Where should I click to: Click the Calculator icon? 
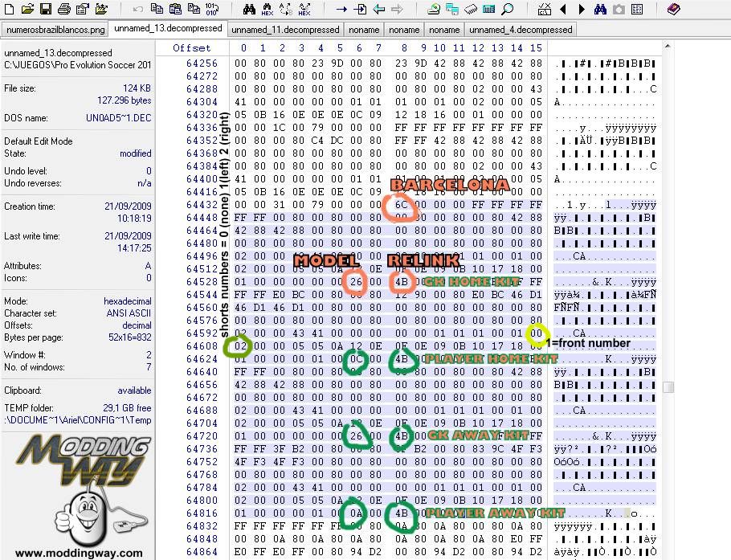pyautogui.click(x=488, y=10)
